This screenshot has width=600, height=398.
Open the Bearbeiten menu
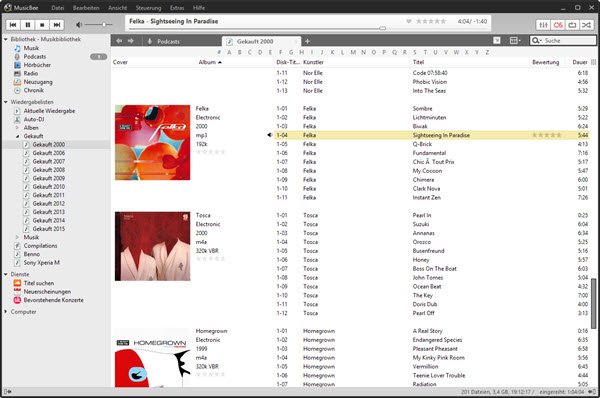point(86,8)
